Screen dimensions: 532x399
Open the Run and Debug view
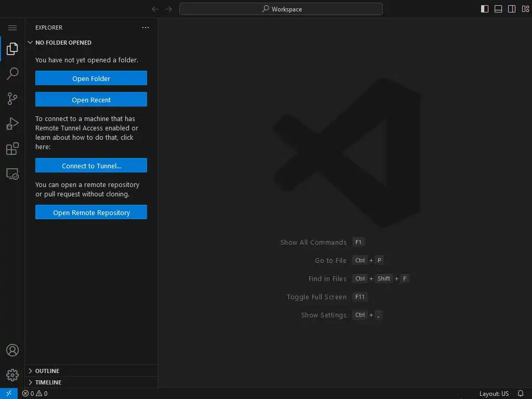pyautogui.click(x=12, y=124)
